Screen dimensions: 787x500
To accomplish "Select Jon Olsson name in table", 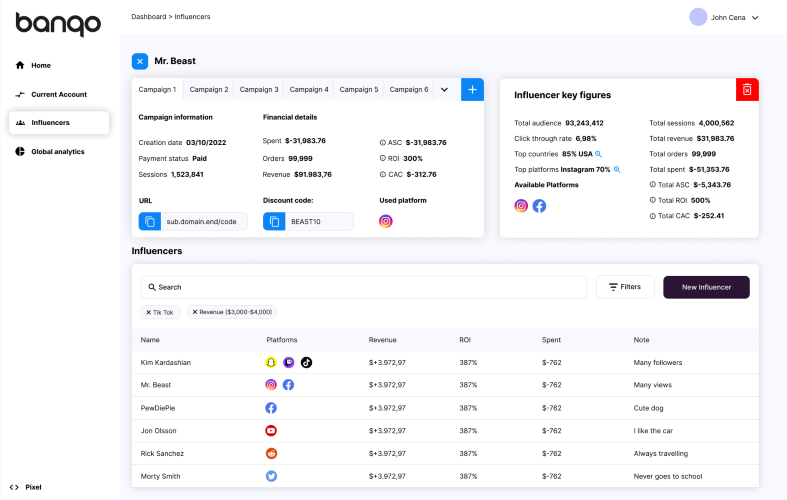I will (158, 431).
